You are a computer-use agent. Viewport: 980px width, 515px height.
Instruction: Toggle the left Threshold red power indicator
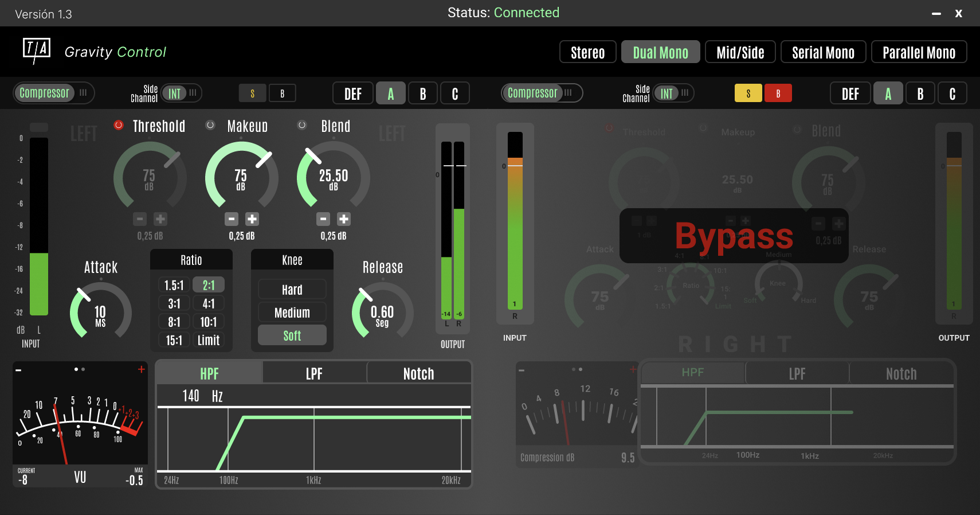pyautogui.click(x=119, y=125)
